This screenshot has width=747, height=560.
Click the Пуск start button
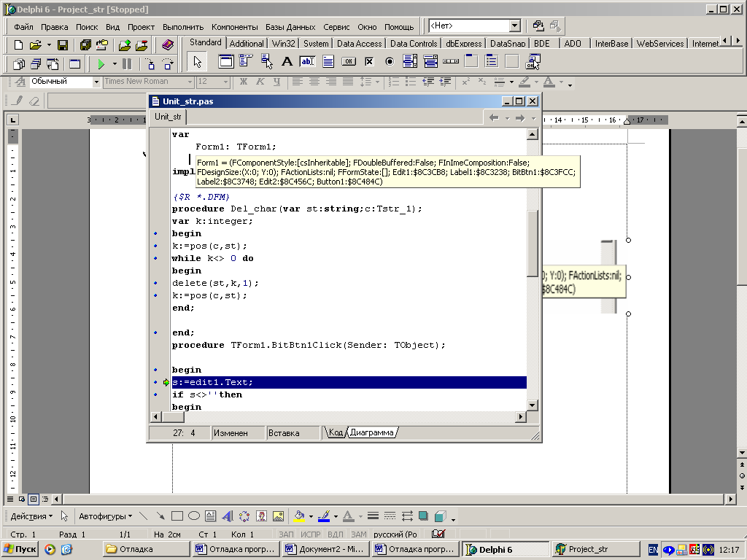click(20, 549)
